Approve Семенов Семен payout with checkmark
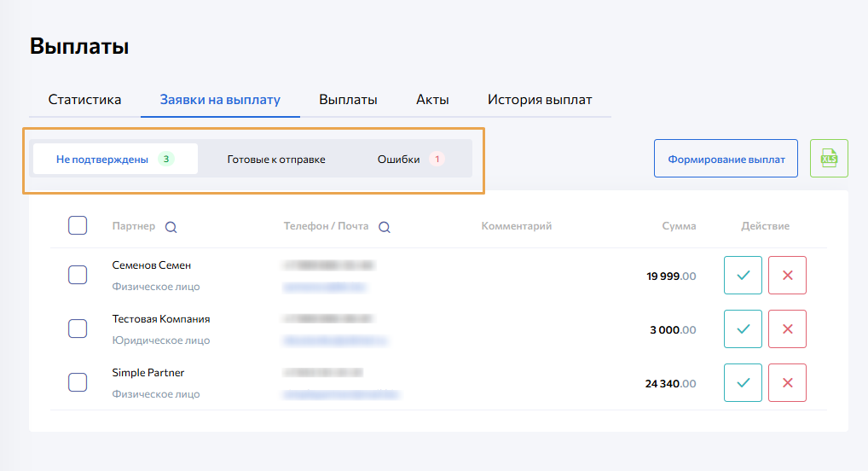Image resolution: width=868 pixels, height=471 pixels. (743, 276)
